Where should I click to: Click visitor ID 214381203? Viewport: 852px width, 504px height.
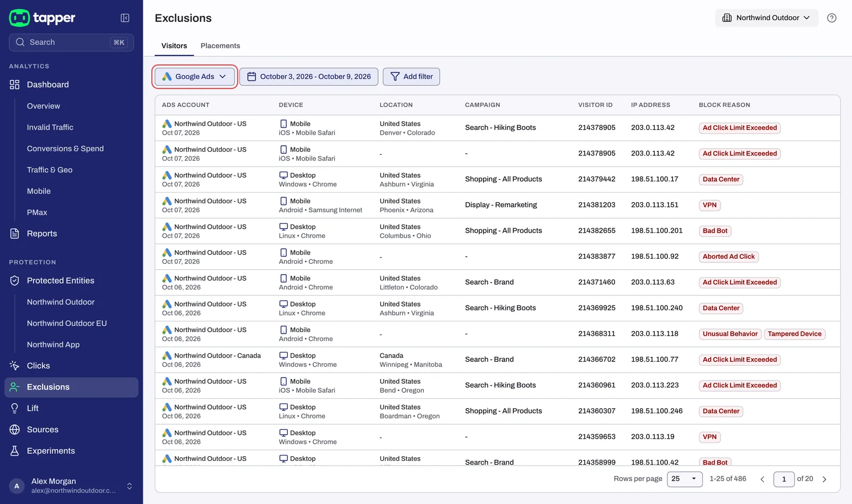[596, 205]
